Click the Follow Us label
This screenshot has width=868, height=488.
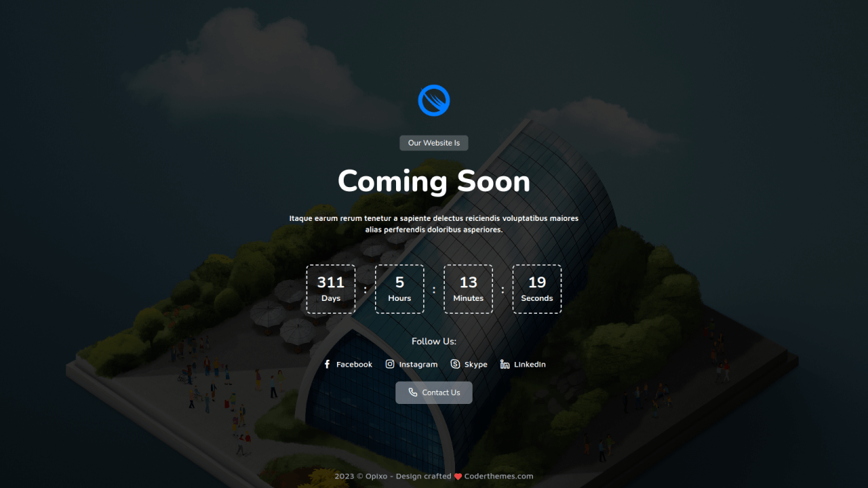coord(433,342)
